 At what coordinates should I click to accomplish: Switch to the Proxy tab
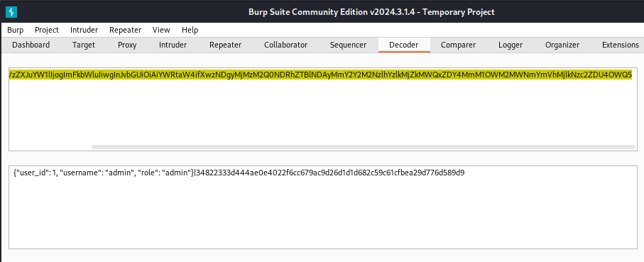pos(127,45)
